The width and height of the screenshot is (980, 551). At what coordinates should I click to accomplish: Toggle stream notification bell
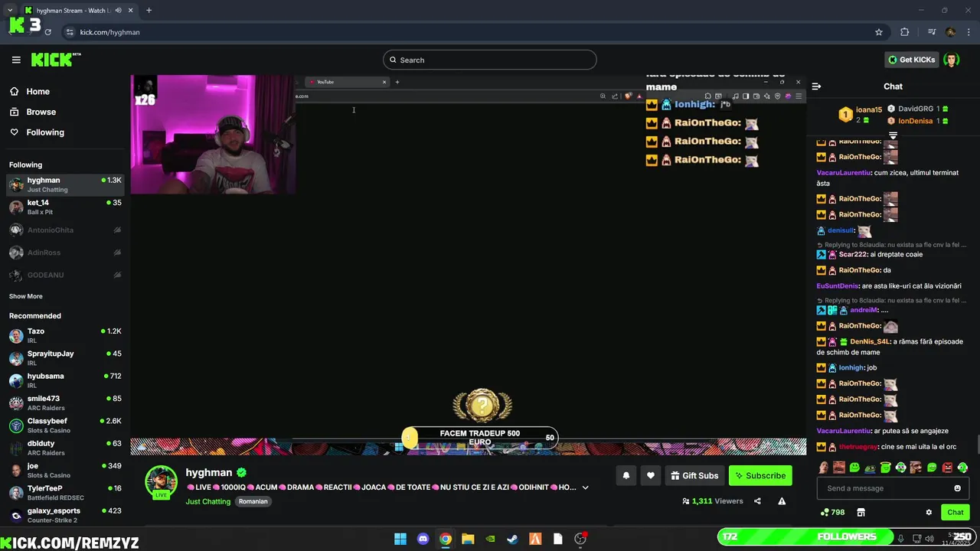[x=626, y=475]
